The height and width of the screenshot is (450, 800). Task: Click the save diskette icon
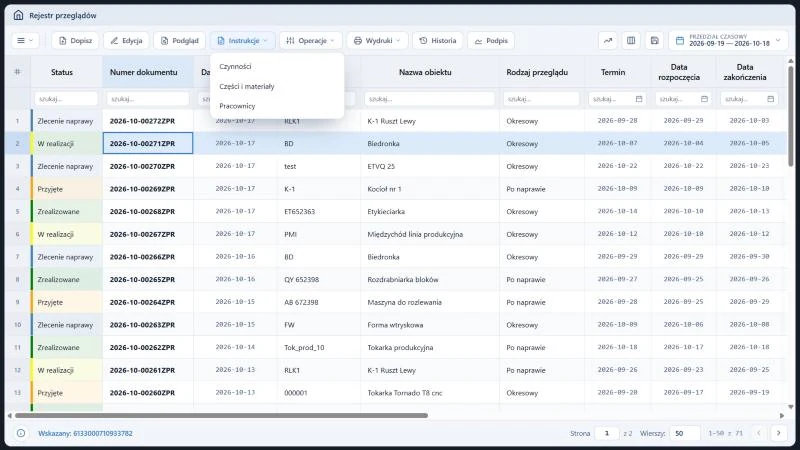(x=655, y=40)
